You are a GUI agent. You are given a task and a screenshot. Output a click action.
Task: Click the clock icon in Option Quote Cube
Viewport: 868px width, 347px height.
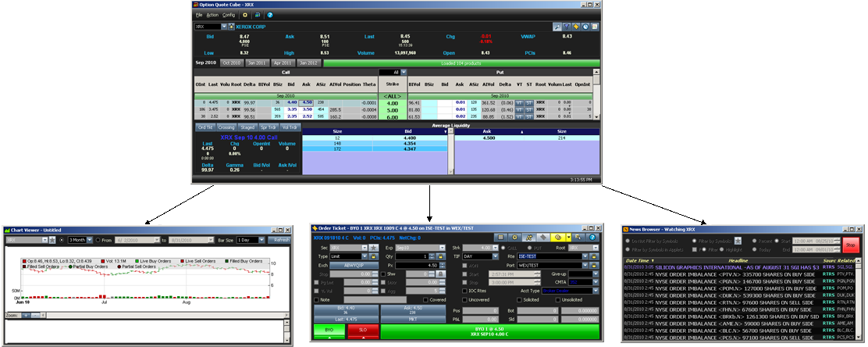click(x=585, y=27)
